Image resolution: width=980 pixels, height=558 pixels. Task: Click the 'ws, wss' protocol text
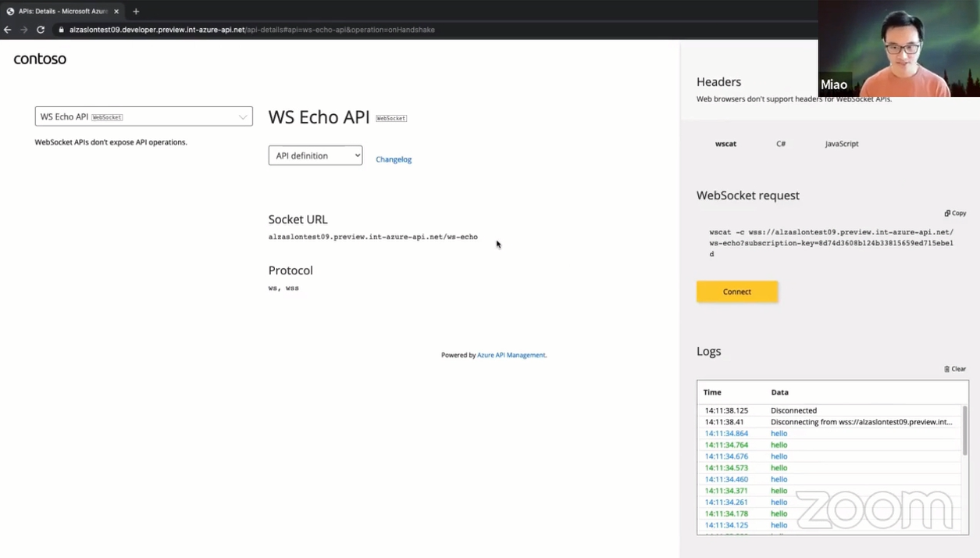coord(283,288)
